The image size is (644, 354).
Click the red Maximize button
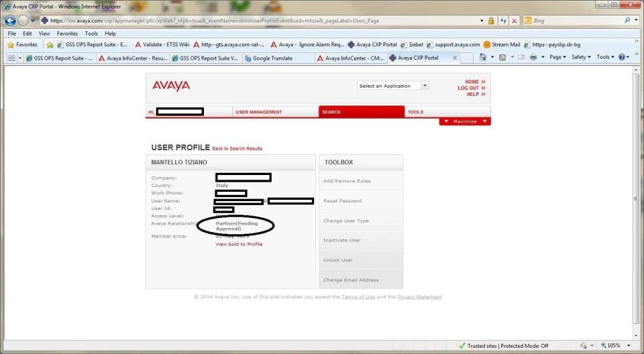[465, 121]
